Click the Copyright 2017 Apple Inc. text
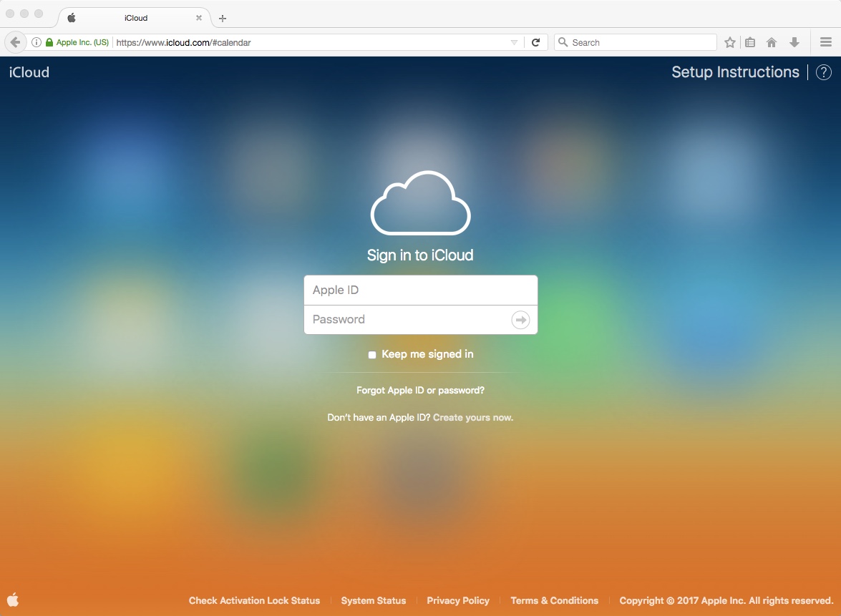This screenshot has height=616, width=841. pyautogui.click(x=726, y=600)
